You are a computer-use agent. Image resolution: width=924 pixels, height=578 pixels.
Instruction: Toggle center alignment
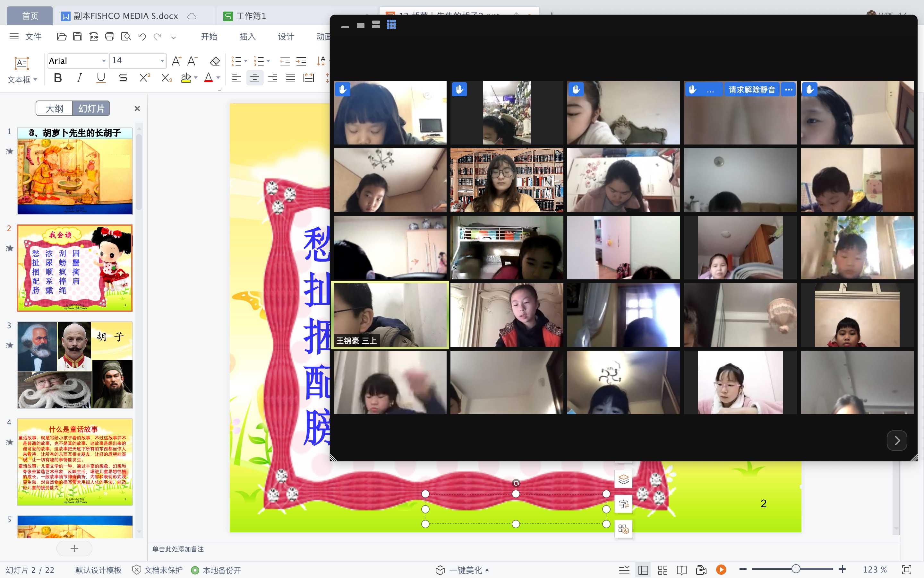click(x=255, y=78)
